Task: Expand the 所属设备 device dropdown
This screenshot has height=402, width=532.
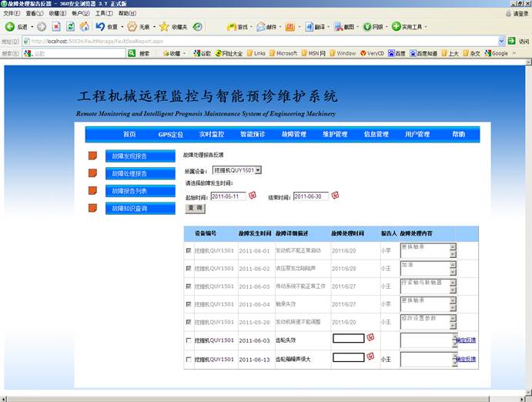Action: click(258, 169)
